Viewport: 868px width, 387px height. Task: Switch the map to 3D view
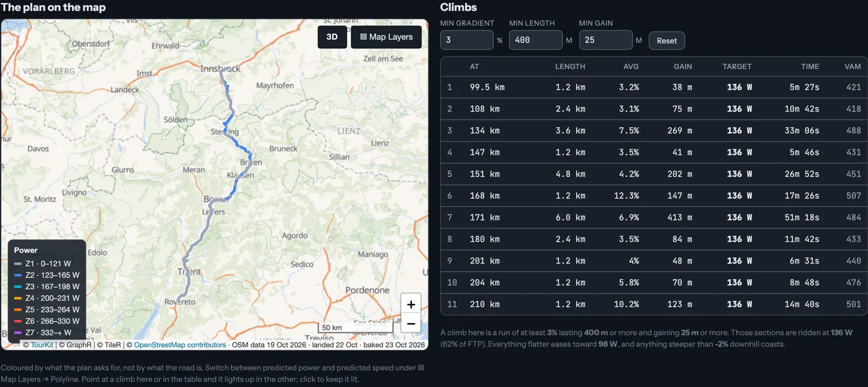point(332,37)
